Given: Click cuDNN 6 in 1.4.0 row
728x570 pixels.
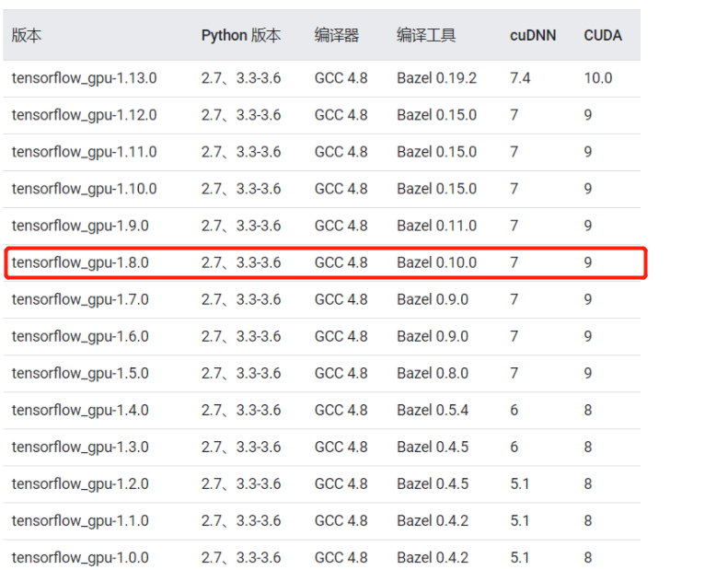Looking at the screenshot, I should pos(514,410).
